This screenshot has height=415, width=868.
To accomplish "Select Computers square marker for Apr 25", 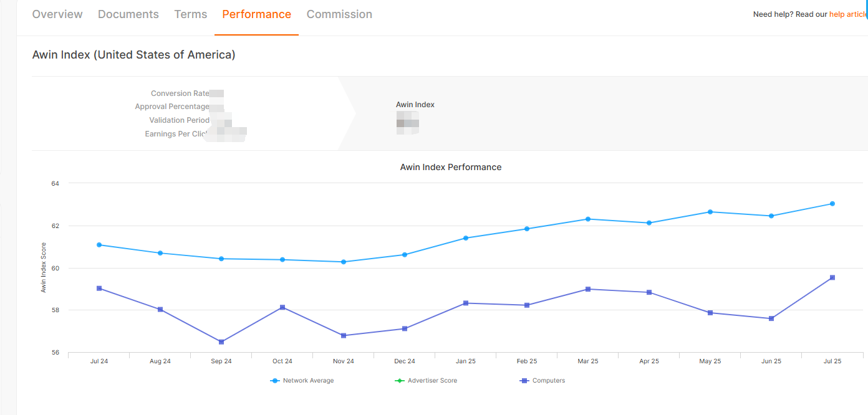I will coord(649,292).
